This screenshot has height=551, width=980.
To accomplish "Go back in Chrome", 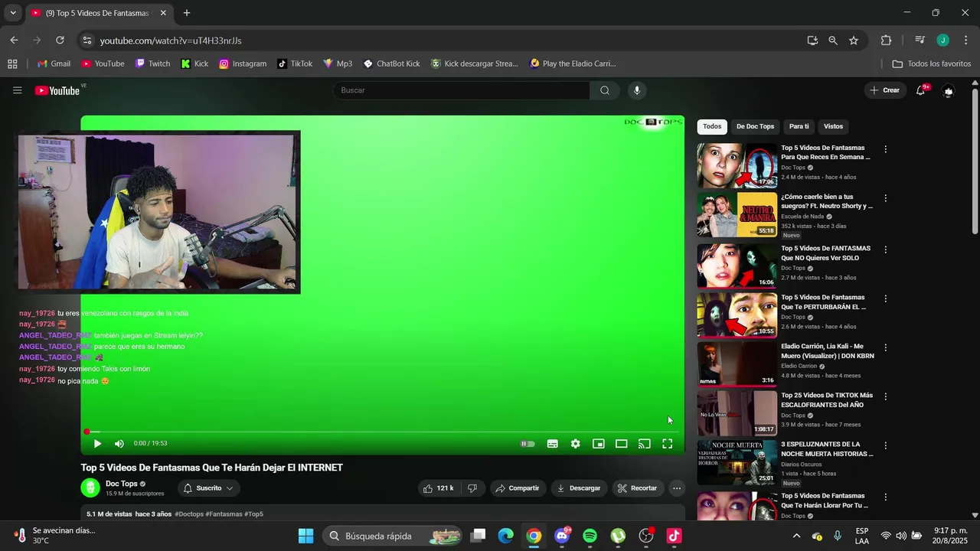I will pos(14,41).
